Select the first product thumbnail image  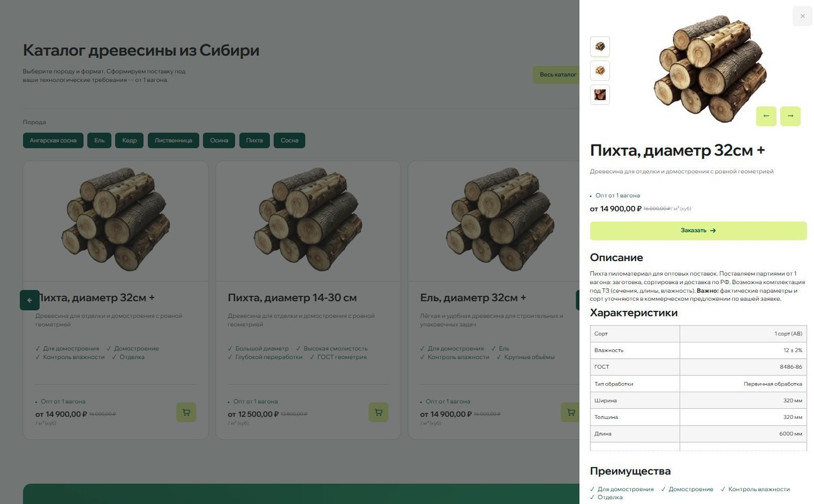coord(600,47)
